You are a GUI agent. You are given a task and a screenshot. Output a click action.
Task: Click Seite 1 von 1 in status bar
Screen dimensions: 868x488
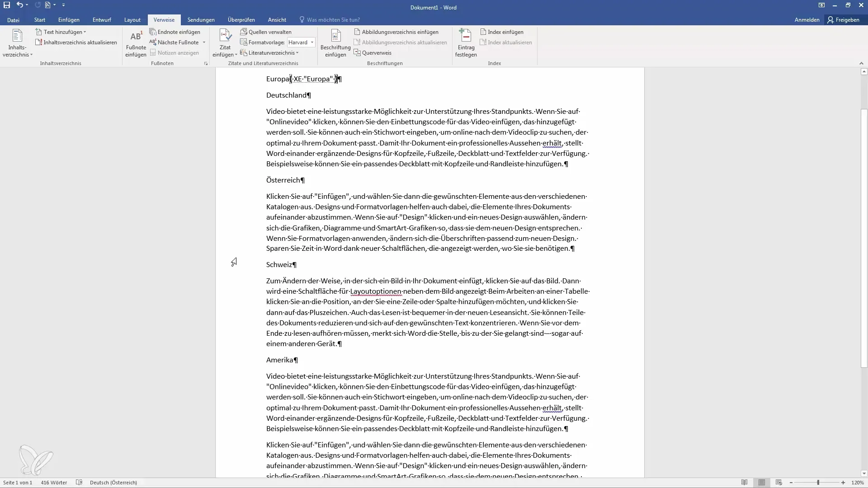tap(18, 483)
